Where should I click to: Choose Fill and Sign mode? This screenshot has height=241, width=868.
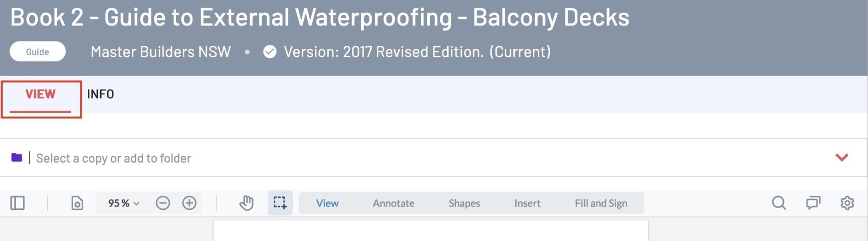[x=601, y=203]
